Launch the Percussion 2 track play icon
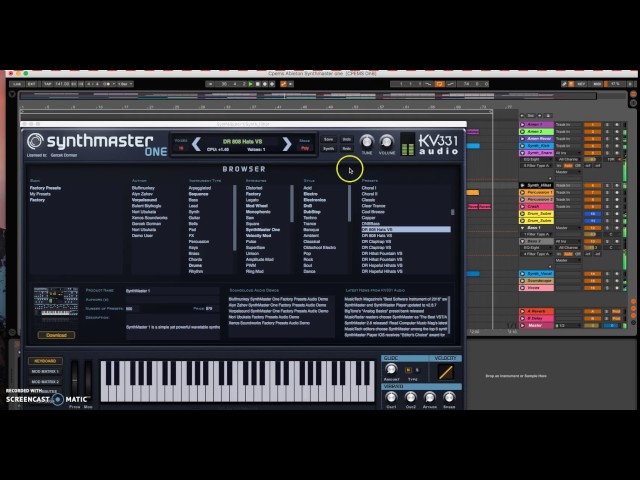This screenshot has width=640, height=480. 522,200
